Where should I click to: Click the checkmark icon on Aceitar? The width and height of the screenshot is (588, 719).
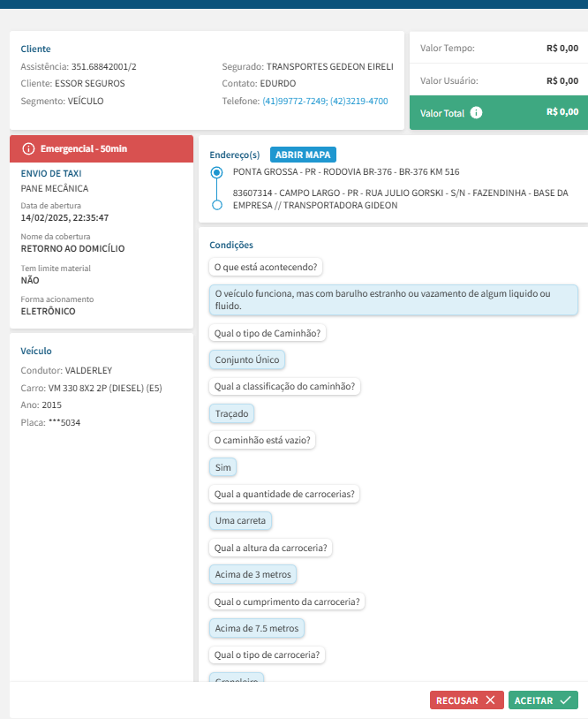566,700
